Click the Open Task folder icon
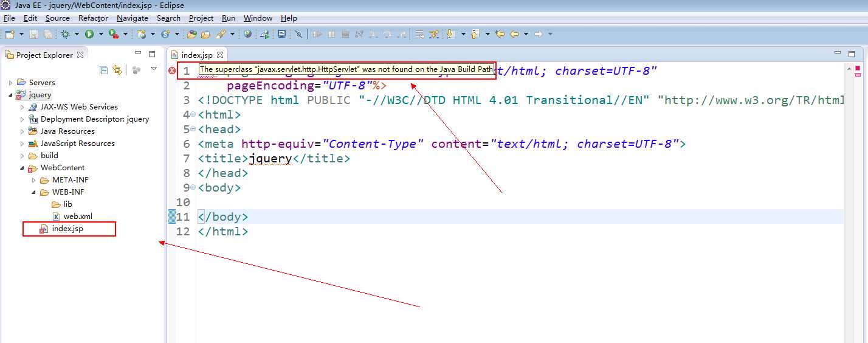The height and width of the screenshot is (343, 868). (x=205, y=34)
